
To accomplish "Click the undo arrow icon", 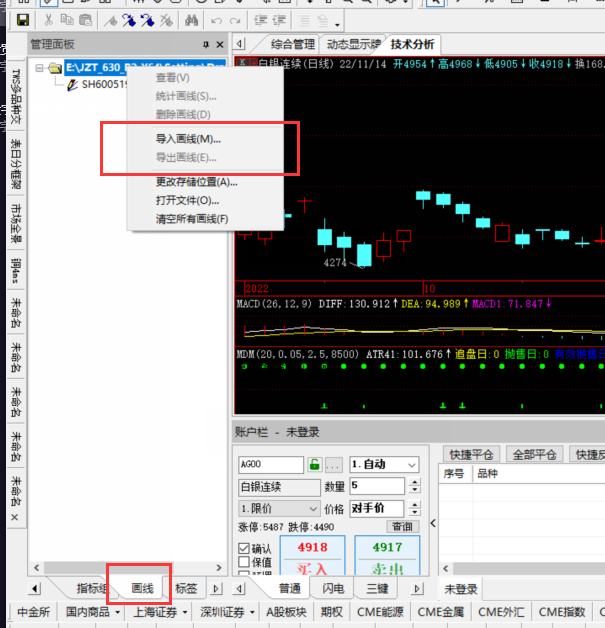I will (218, 20).
